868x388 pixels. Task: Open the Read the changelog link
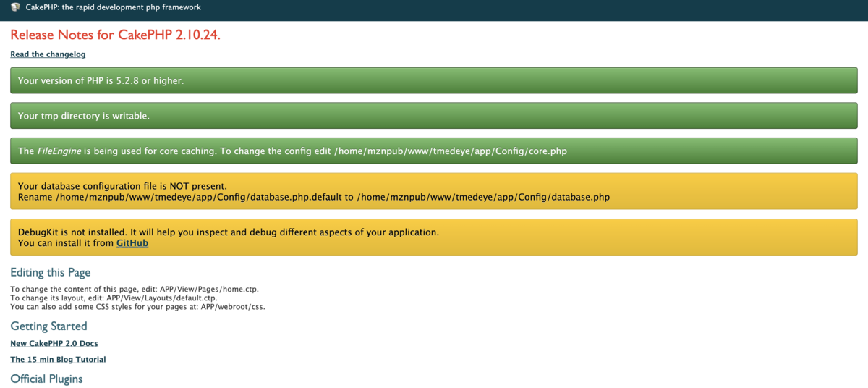pos(48,54)
